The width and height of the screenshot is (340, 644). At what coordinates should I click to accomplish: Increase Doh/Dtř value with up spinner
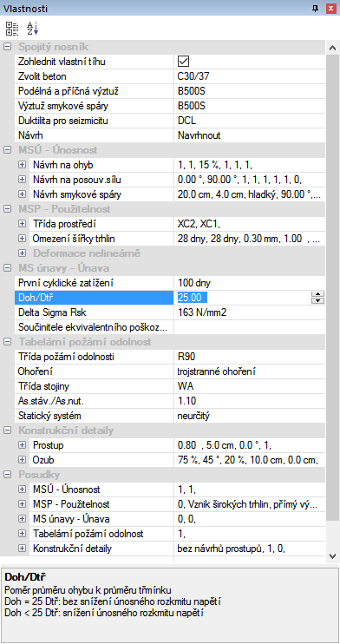coord(318,294)
